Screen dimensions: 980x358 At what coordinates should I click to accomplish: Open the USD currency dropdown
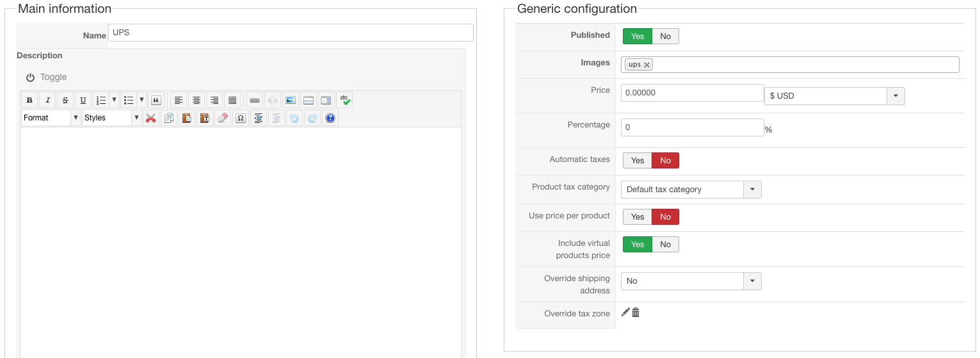pyautogui.click(x=895, y=96)
